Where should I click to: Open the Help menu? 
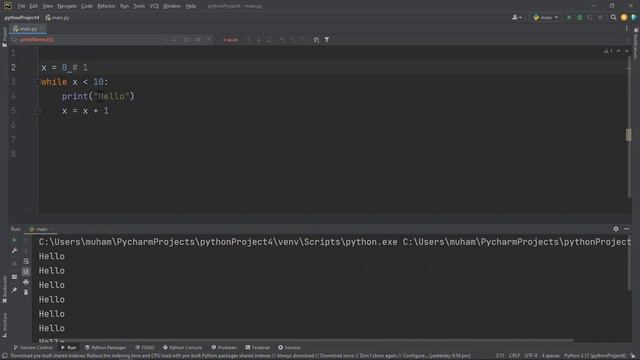[191, 6]
